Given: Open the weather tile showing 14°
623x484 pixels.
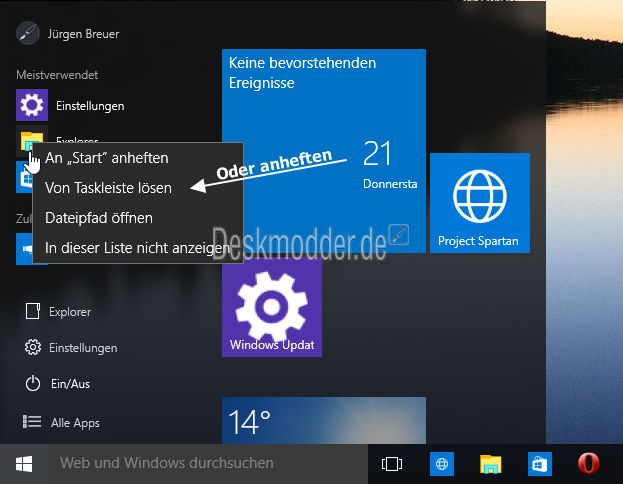Looking at the screenshot, I should pyautogui.click(x=324, y=420).
